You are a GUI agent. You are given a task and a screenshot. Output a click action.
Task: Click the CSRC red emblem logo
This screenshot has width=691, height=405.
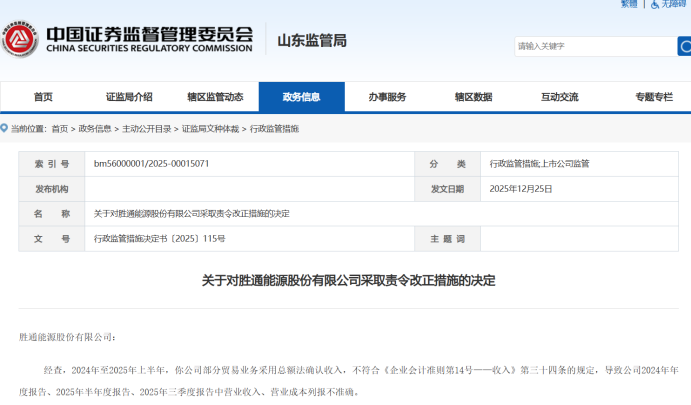pos(20,41)
